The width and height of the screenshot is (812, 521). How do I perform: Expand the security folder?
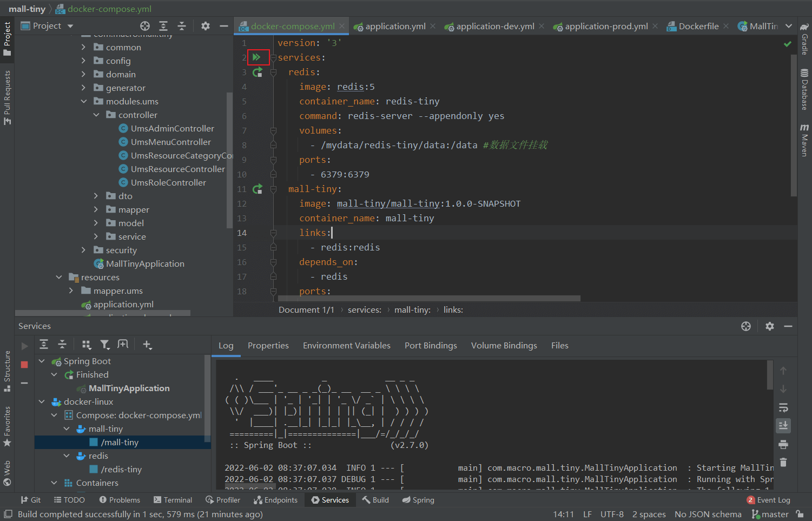(84, 250)
